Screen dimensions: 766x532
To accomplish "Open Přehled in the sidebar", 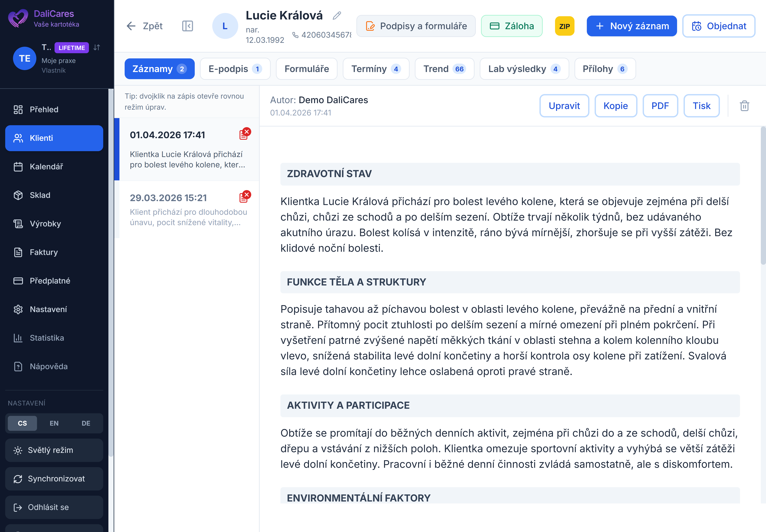I will [54, 110].
